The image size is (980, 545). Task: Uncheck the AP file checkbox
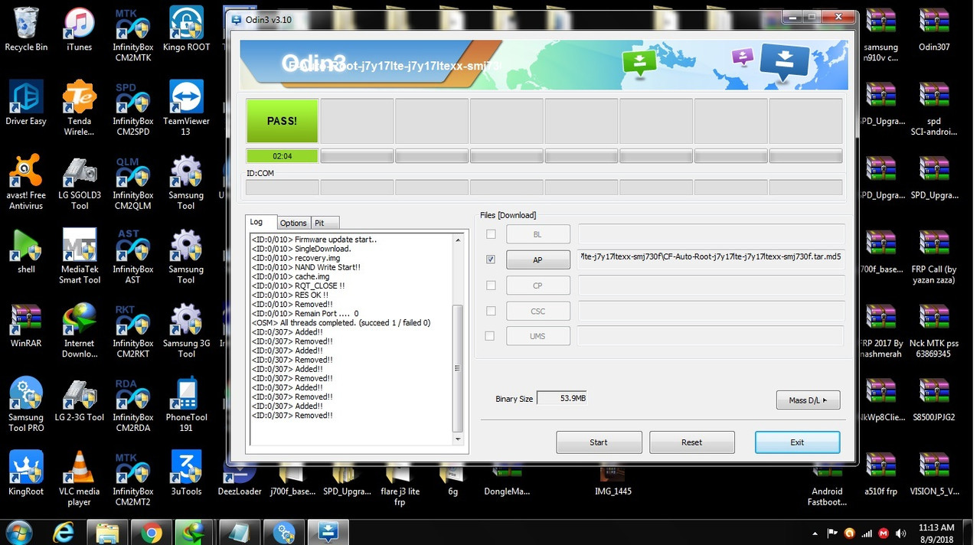(491, 259)
